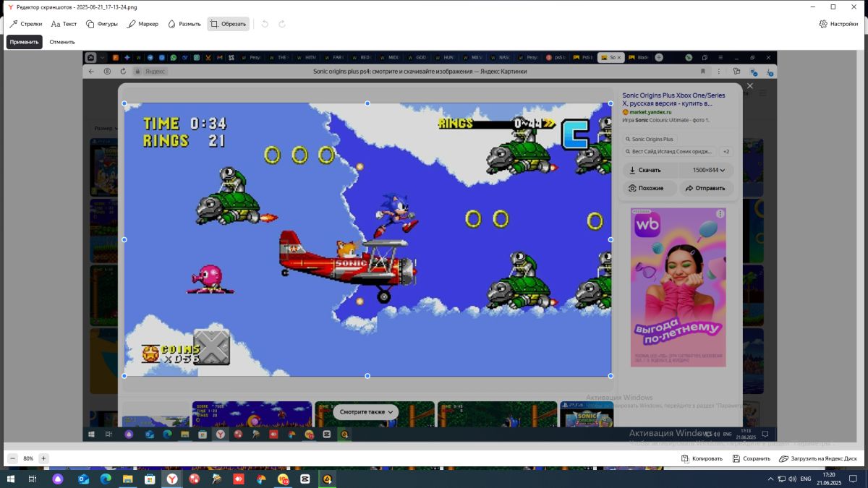Image resolution: width=868 pixels, height=488 pixels.
Task: Open Task View in the taskbar
Action: pos(33,479)
